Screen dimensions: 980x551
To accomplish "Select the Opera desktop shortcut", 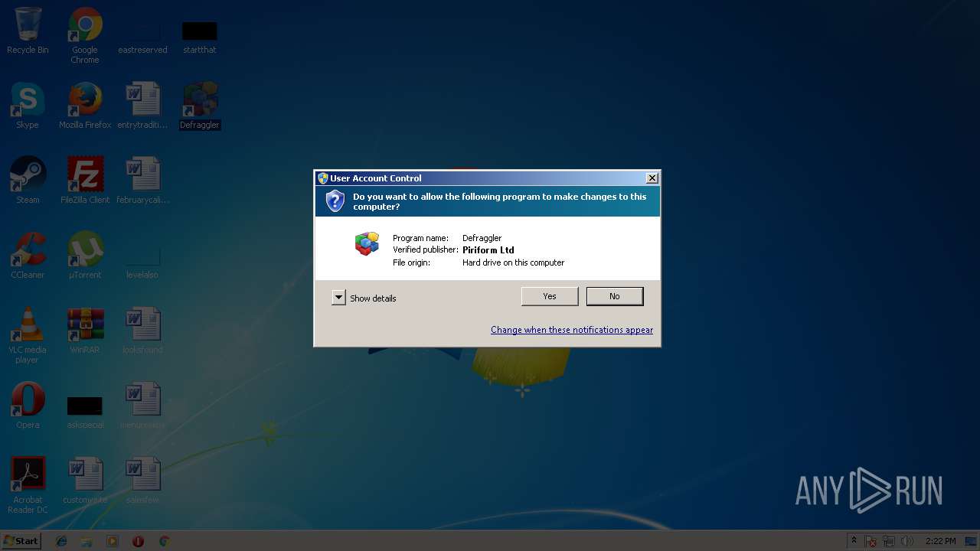I will tap(28, 406).
